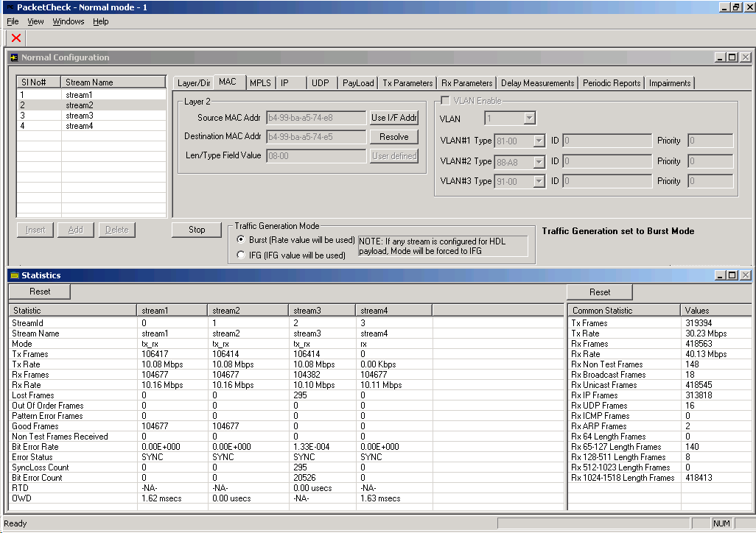Viewport: 756px width, 533px height.
Task: Click the Use I/F Addr button
Action: pyautogui.click(x=393, y=117)
